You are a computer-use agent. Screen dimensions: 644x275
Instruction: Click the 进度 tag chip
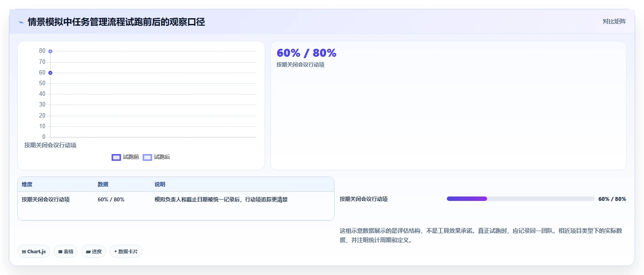tap(94, 251)
